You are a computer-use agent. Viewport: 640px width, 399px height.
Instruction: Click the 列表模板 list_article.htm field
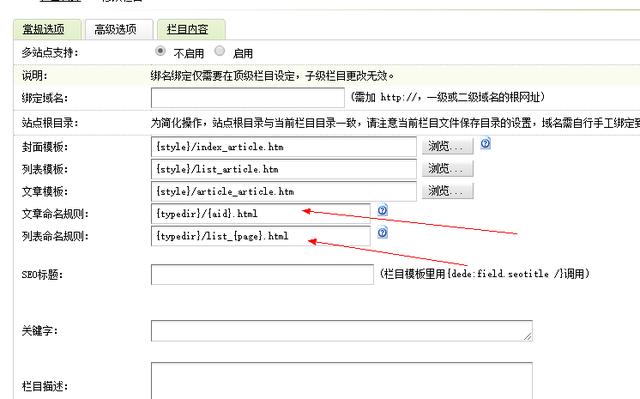(284, 169)
